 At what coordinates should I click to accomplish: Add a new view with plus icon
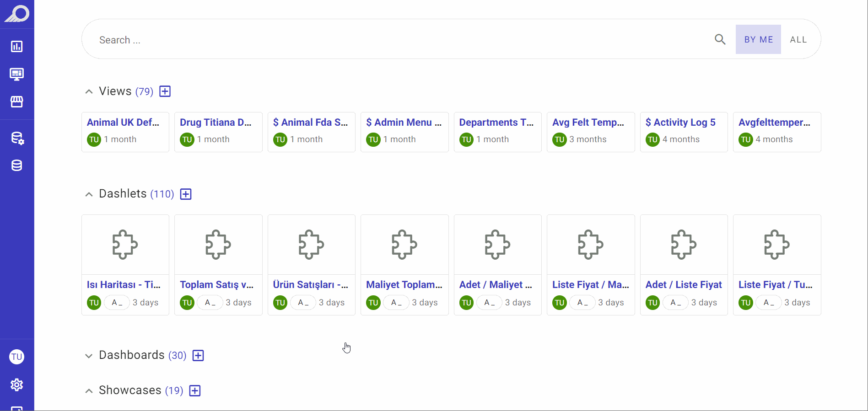coord(165,91)
